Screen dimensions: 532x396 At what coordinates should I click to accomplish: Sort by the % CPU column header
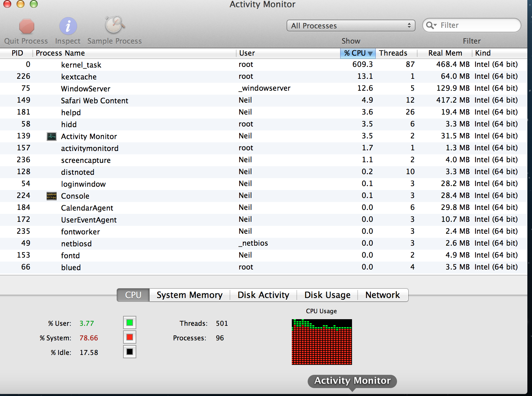point(358,53)
